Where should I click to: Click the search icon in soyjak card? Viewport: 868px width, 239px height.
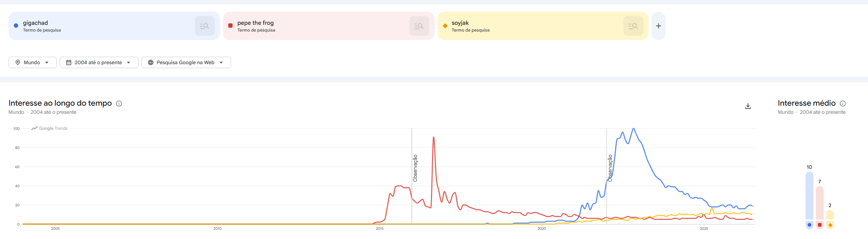(x=633, y=26)
